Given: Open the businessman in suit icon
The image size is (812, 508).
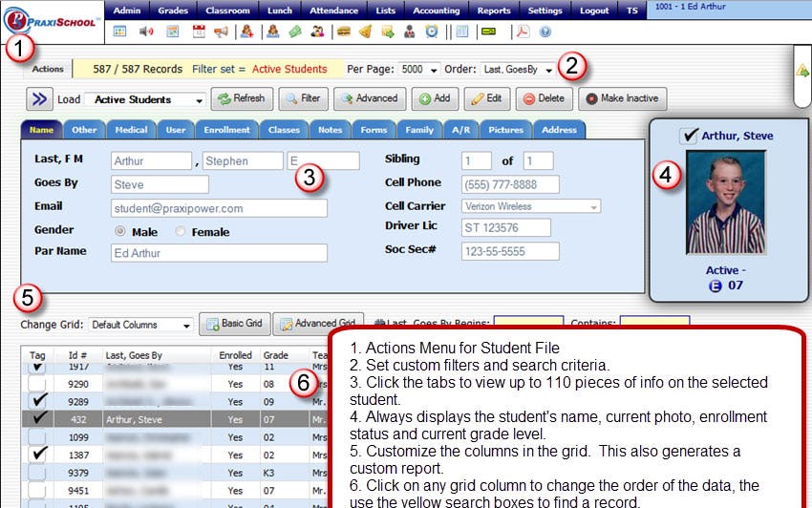Looking at the screenshot, I should pyautogui.click(x=410, y=32).
